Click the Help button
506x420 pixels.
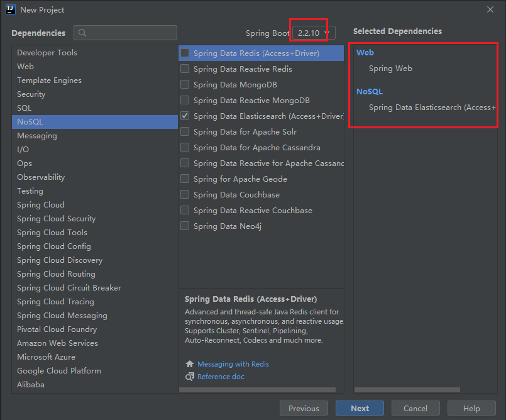(x=471, y=409)
